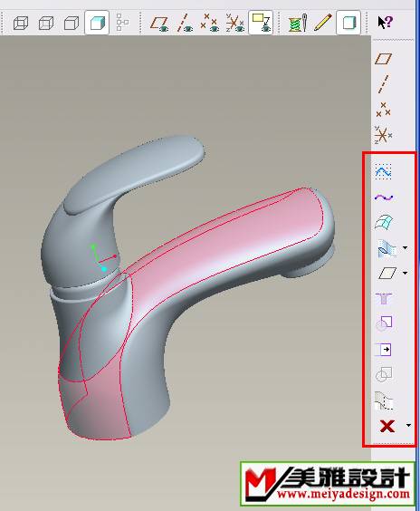
Task: Open the model tree icon
Action: [122, 22]
